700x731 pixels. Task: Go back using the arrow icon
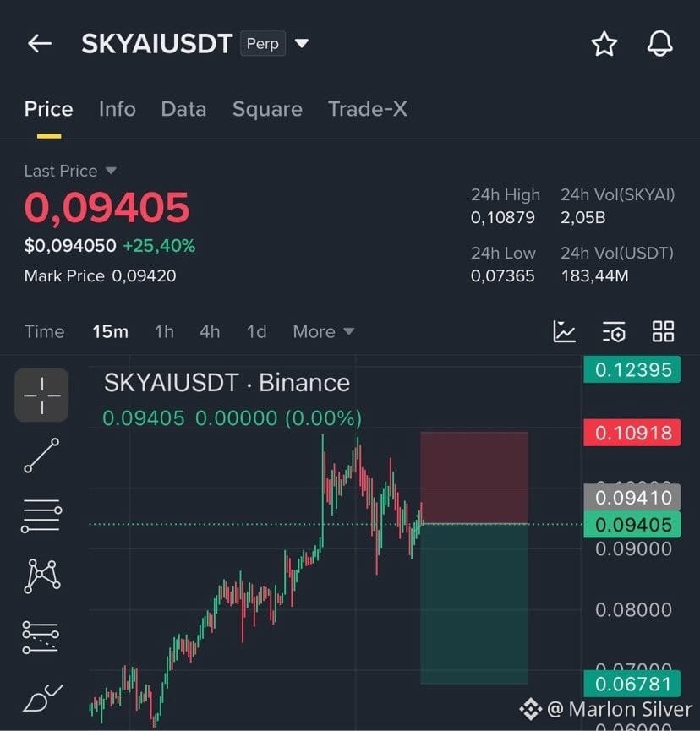[40, 43]
